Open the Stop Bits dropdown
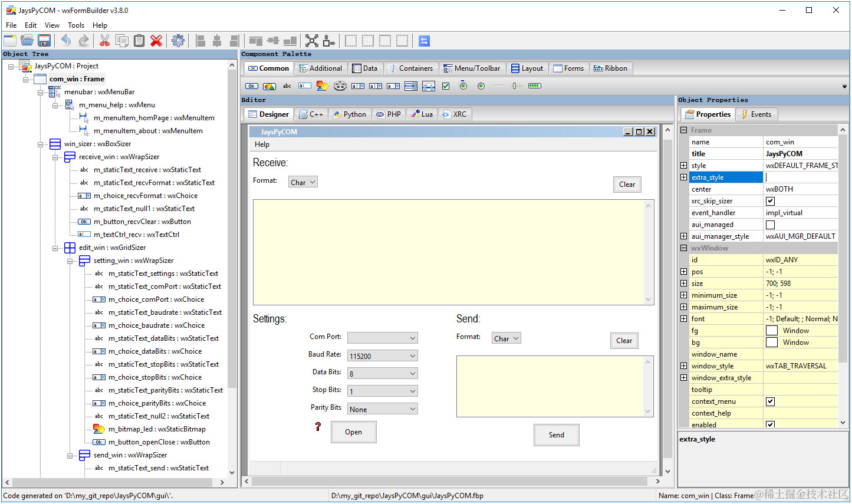The height and width of the screenshot is (504, 852). [x=383, y=391]
